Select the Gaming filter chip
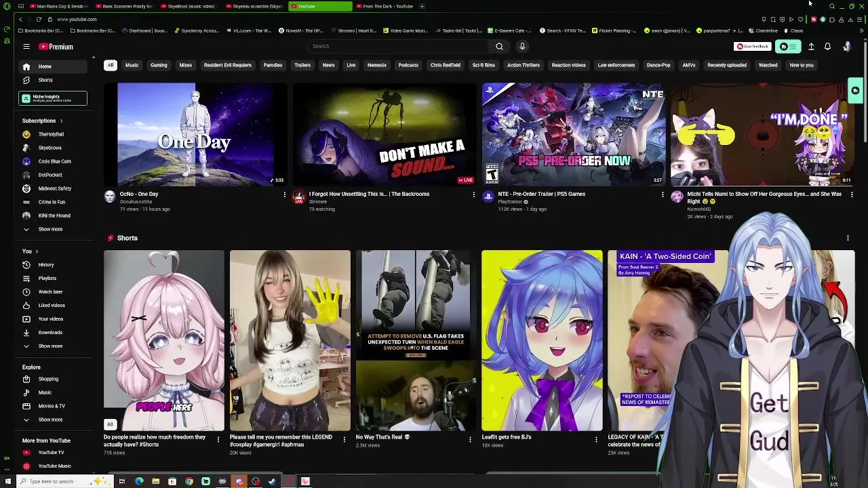868x488 pixels. click(159, 65)
